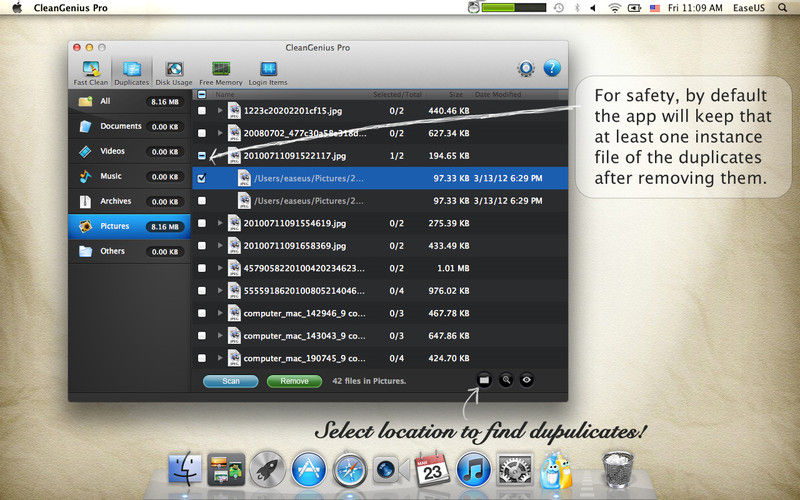Open settings gear in CleanGenius toolbar

[526, 68]
